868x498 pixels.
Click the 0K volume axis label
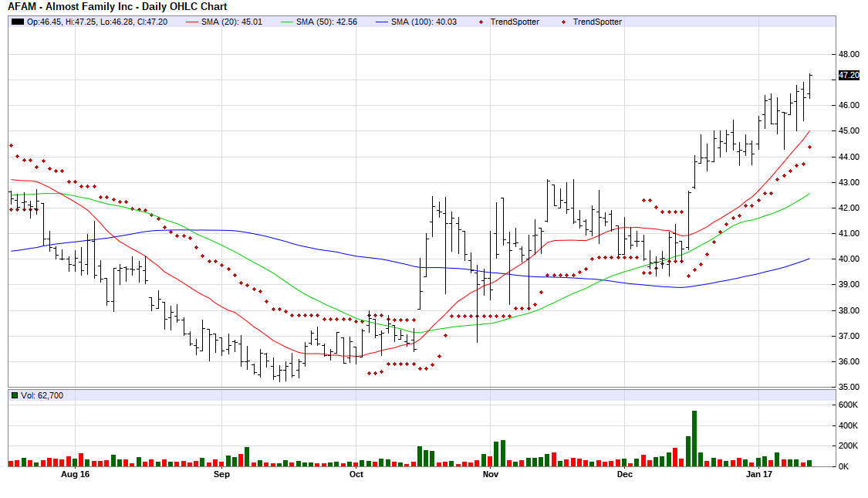click(843, 466)
